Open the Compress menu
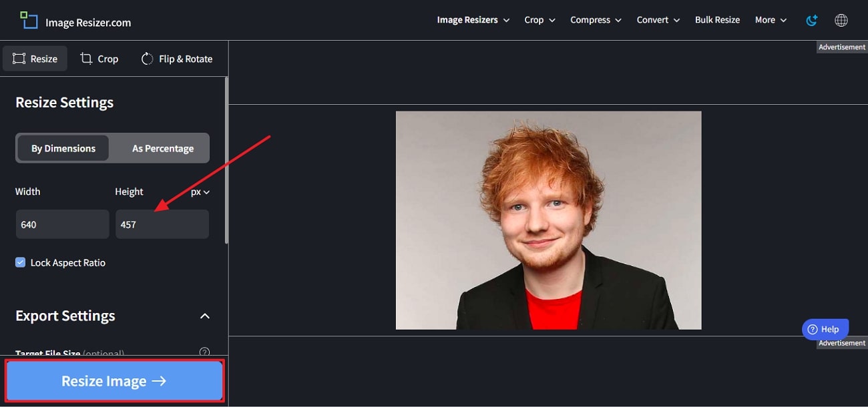The image size is (868, 407). point(596,20)
